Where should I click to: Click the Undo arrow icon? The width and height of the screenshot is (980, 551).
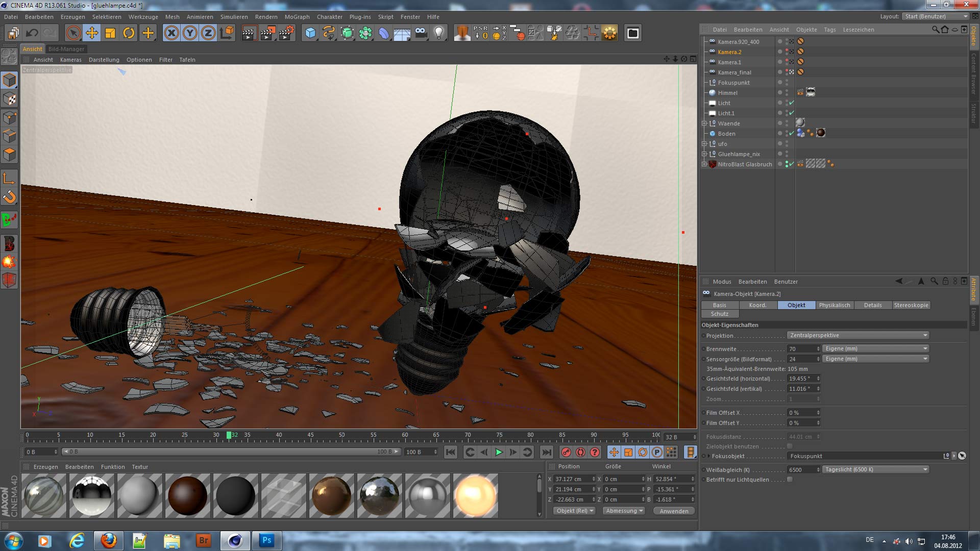[x=32, y=33]
